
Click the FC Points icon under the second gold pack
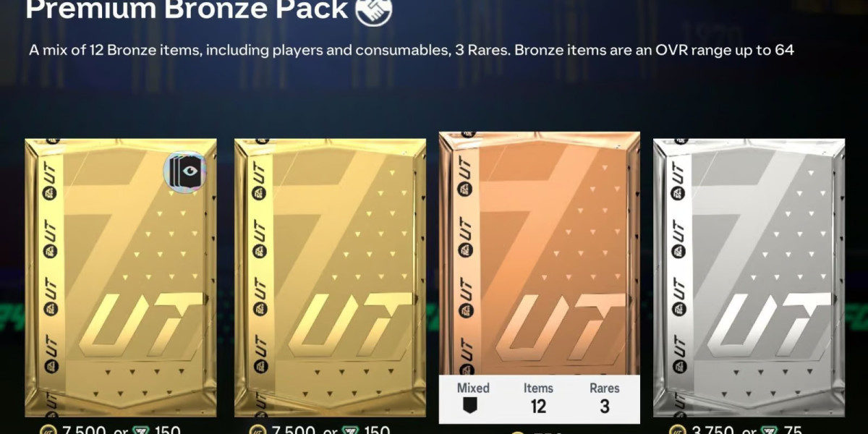point(350,431)
